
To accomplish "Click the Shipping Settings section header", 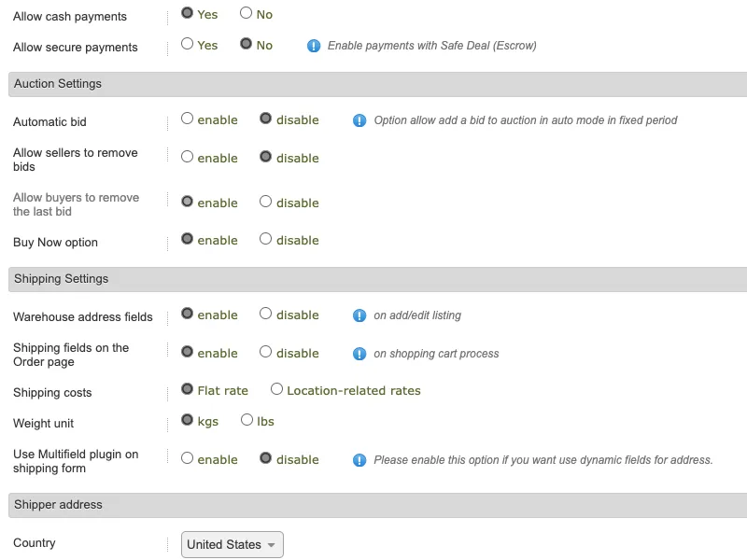I will click(x=378, y=279).
